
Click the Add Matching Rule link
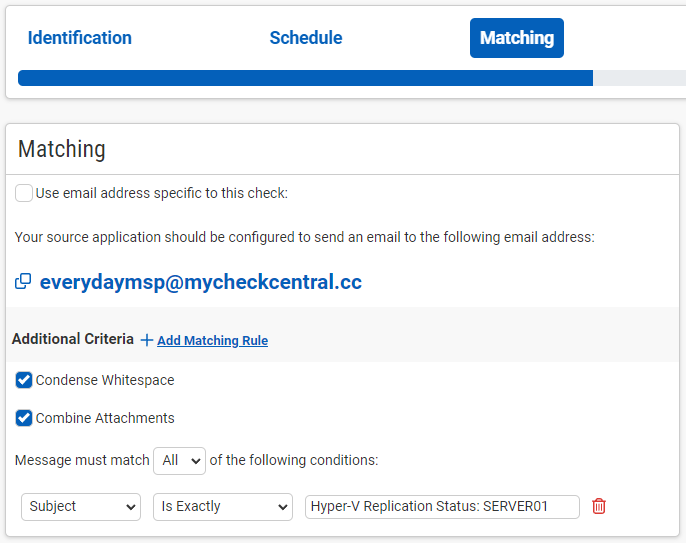tap(212, 341)
